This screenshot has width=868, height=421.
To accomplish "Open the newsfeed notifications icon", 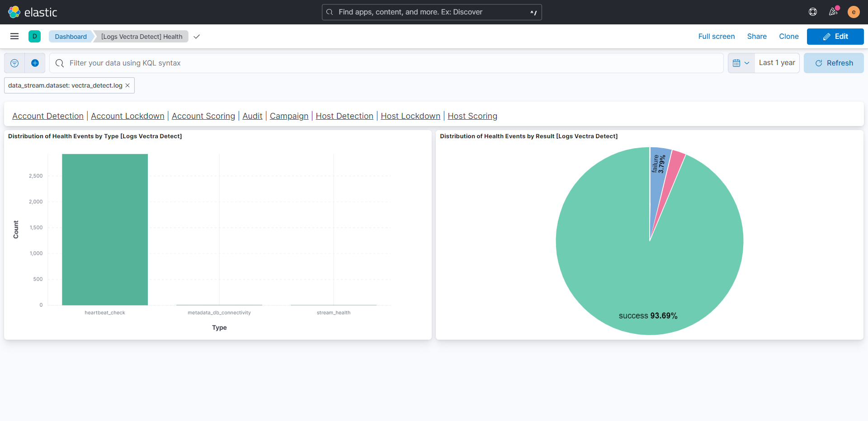I will tap(833, 12).
